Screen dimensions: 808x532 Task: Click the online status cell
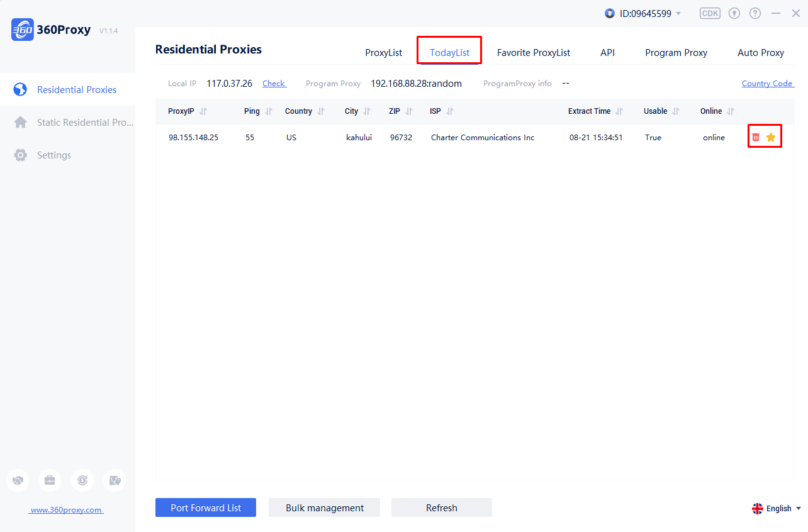(714, 137)
